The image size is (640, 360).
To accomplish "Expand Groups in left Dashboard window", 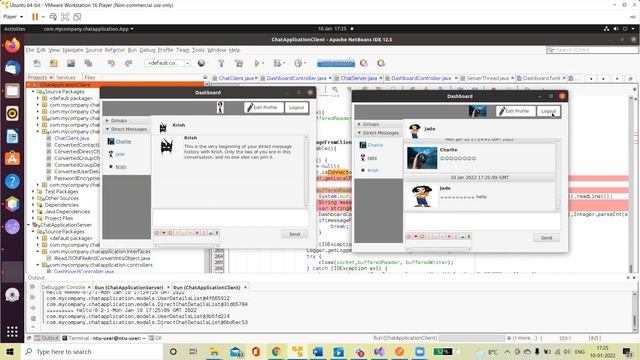I will click(107, 120).
